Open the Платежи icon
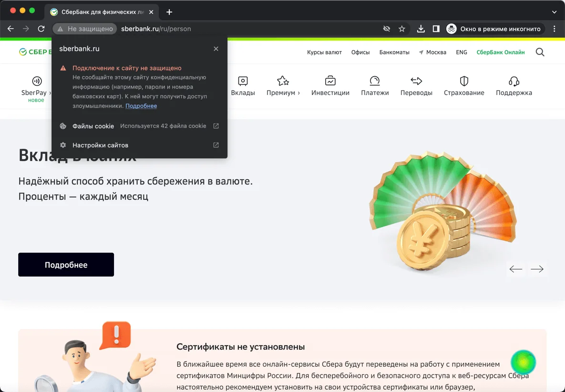The image size is (565, 392). click(375, 81)
